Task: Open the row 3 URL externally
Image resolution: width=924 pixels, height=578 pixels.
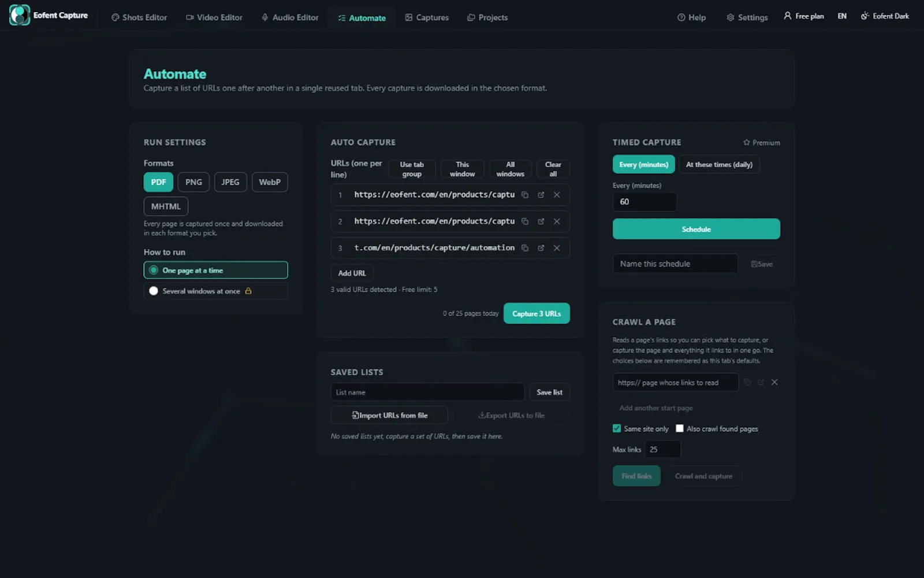Action: pyautogui.click(x=541, y=248)
